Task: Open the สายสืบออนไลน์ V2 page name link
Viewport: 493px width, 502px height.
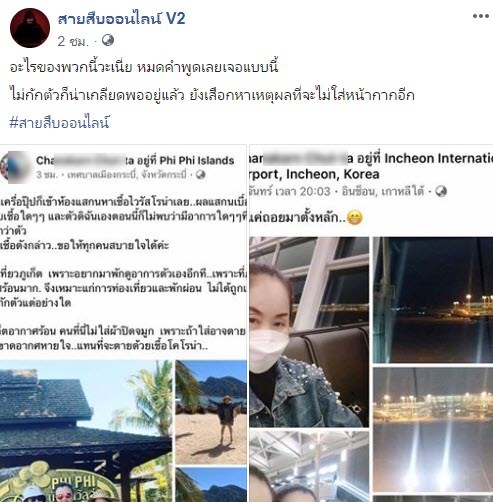Action: pyautogui.click(x=121, y=18)
